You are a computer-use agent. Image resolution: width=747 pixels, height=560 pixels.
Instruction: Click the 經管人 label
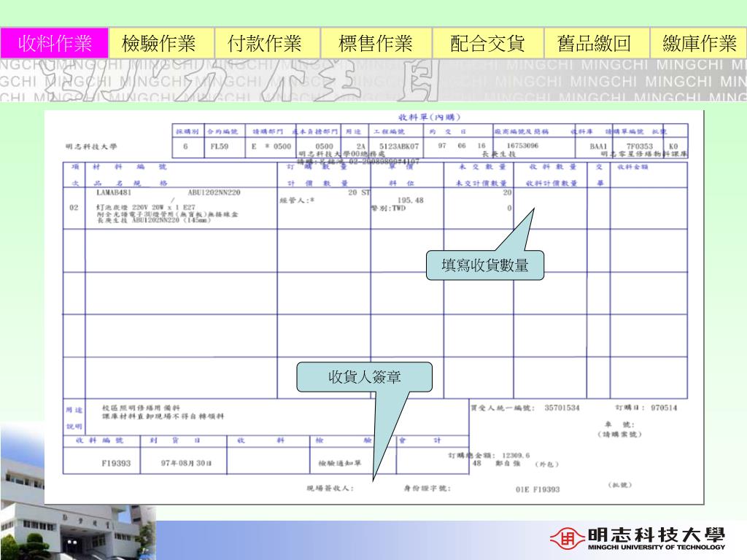(297, 201)
